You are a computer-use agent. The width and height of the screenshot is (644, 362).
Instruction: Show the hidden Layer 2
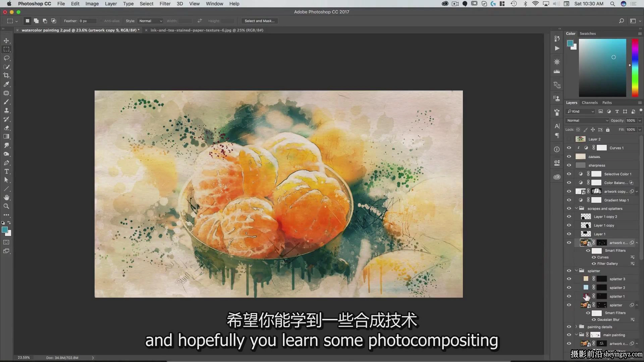coord(569,139)
